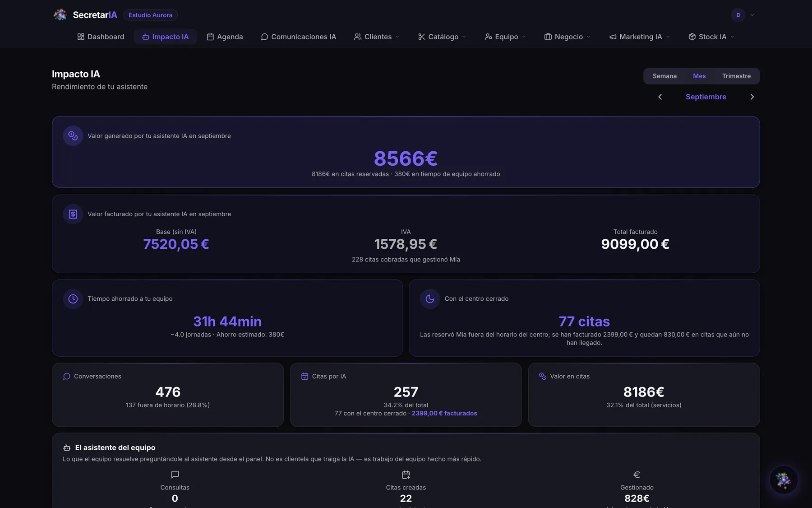812x508 pixels.
Task: Go to previous month with left chevron
Action: 660,97
